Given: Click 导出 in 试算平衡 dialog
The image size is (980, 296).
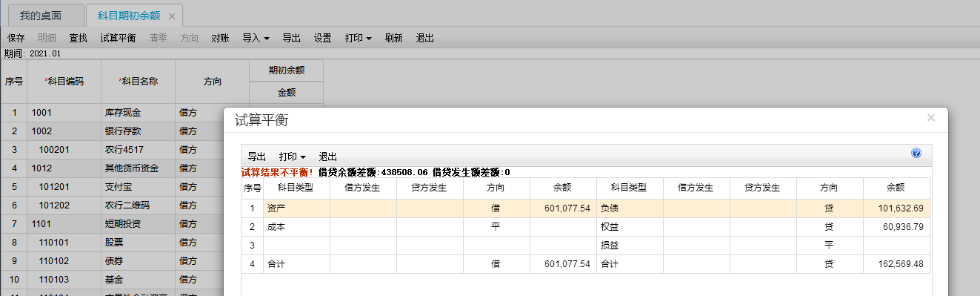Looking at the screenshot, I should click(x=256, y=157).
